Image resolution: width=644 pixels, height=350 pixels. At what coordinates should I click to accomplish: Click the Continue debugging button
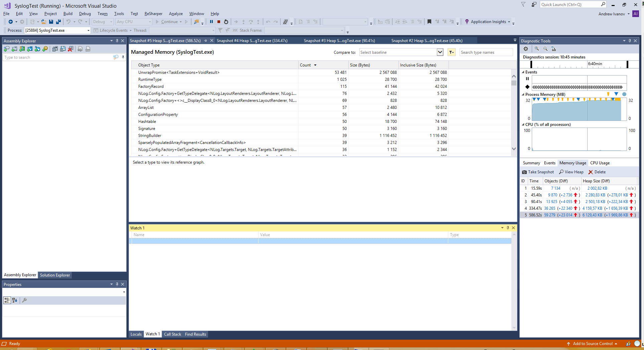(169, 21)
